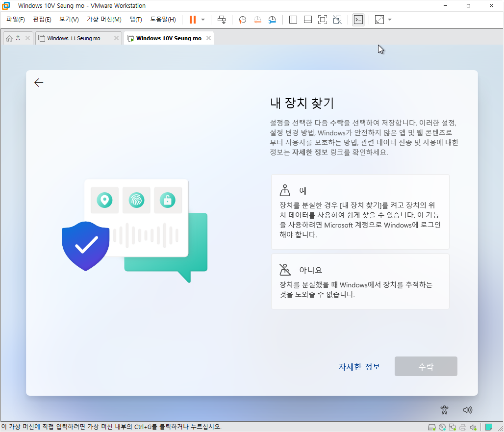This screenshot has width=504, height=432.
Task: Revert to the previous snapshot icon
Action: pyautogui.click(x=257, y=20)
